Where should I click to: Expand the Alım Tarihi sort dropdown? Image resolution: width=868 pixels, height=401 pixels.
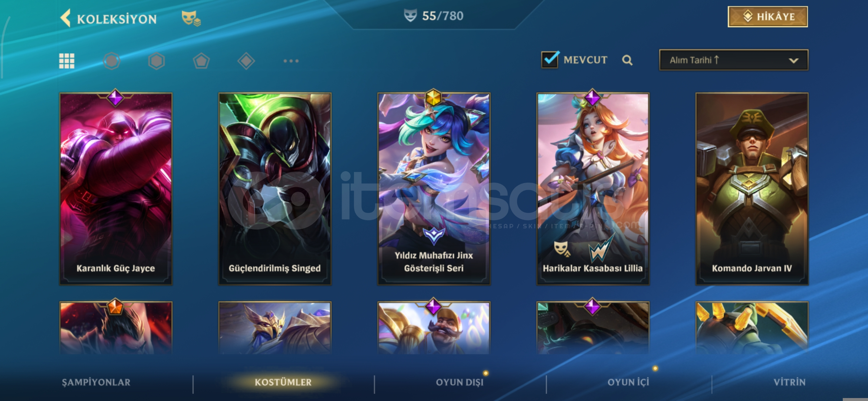tap(733, 60)
